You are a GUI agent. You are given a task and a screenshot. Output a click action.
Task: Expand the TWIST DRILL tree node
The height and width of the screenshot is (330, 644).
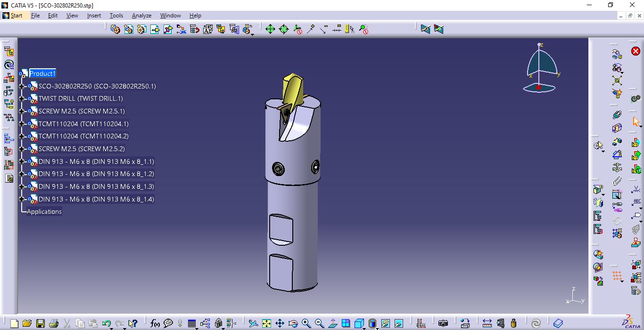[21, 99]
